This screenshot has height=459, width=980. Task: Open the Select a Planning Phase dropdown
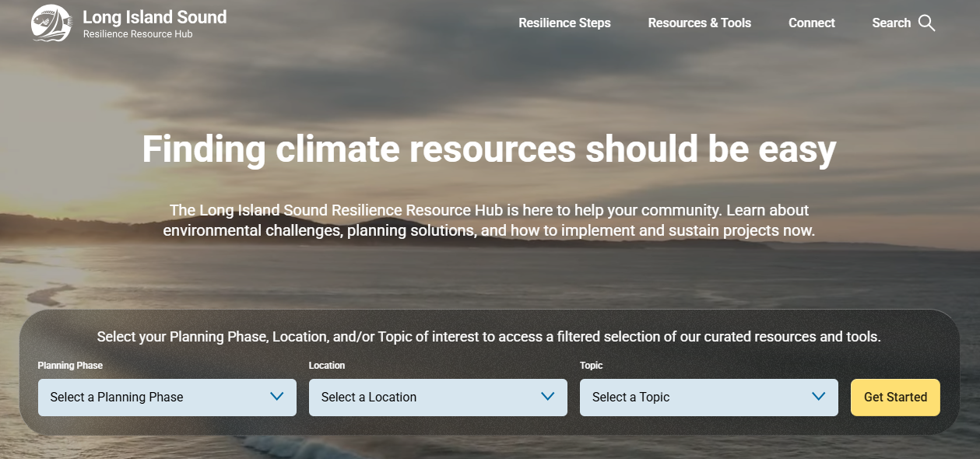(167, 398)
